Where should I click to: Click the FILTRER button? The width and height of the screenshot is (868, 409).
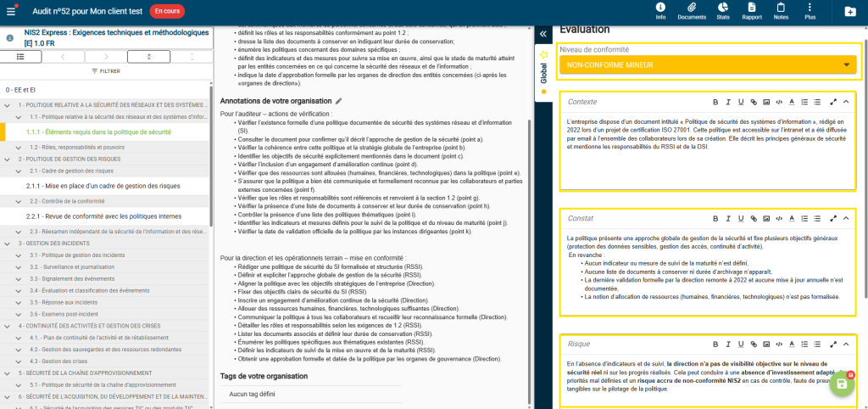point(105,71)
